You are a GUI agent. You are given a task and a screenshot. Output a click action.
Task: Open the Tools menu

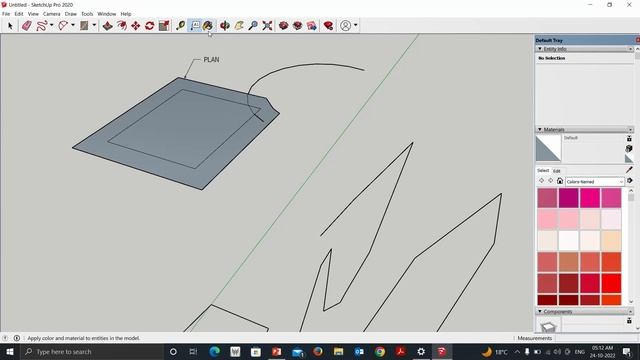click(x=87, y=14)
